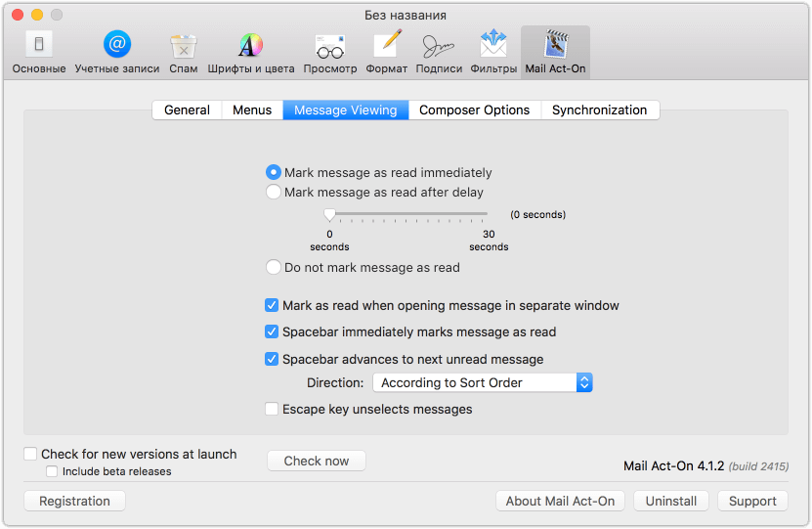Switch to the Composer Options tab

pyautogui.click(x=474, y=110)
